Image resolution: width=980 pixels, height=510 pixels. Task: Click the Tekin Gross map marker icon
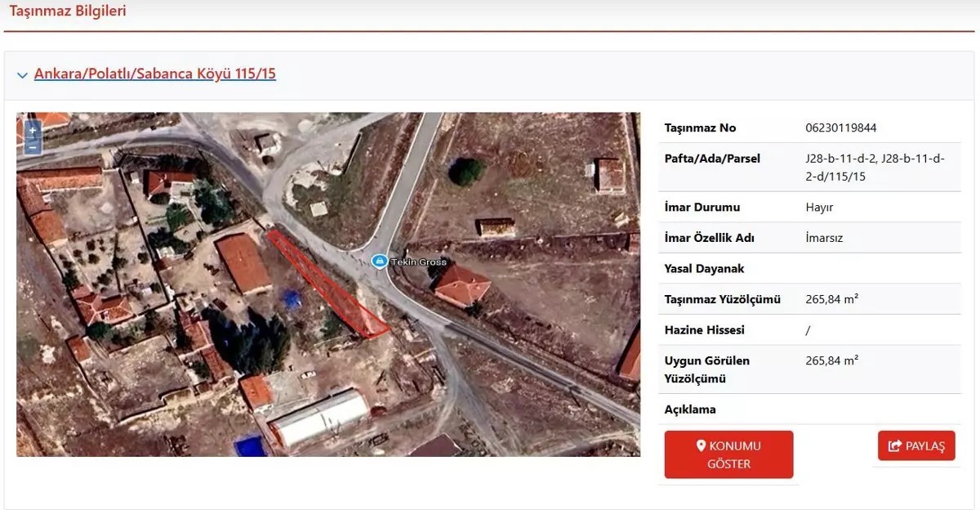(x=379, y=261)
